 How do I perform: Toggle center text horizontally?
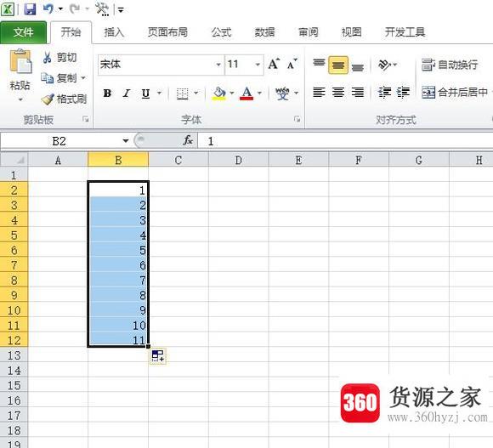point(338,93)
